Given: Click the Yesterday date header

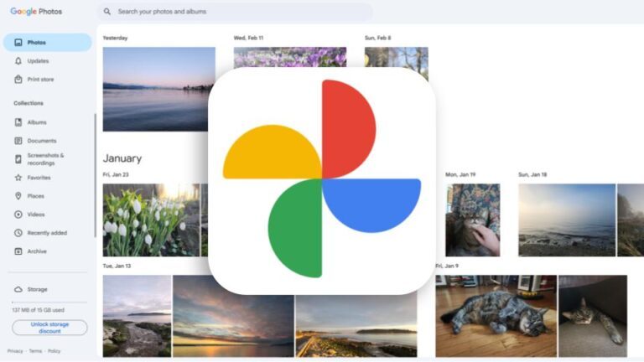Looking at the screenshot, I should (115, 38).
